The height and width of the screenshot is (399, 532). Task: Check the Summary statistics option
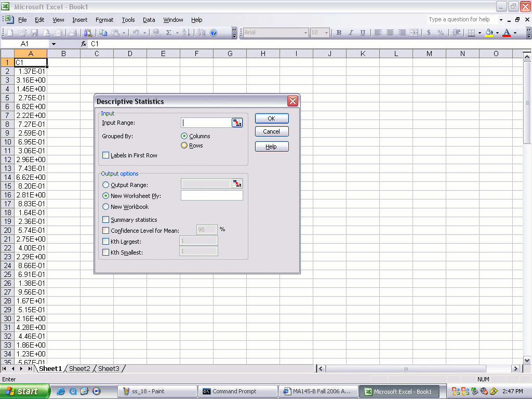pyautogui.click(x=106, y=220)
